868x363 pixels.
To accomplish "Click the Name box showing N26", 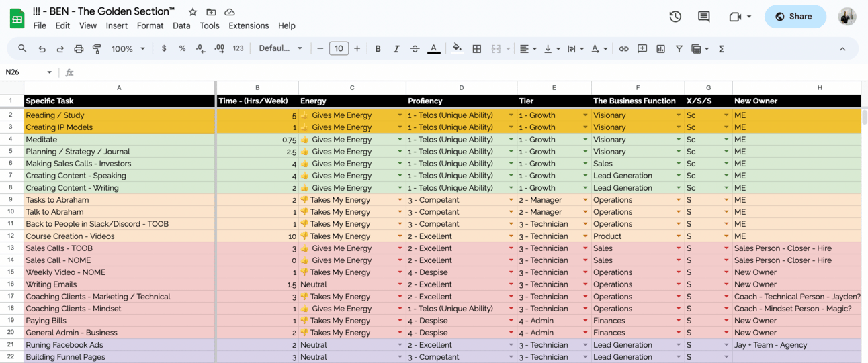I will [x=27, y=72].
